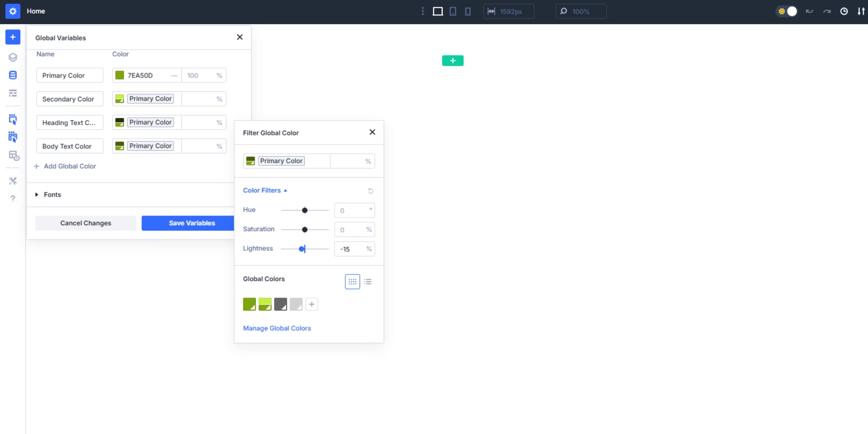This screenshot has width=868, height=434.
Task: Switch to mobile preview mode
Action: click(x=467, y=11)
